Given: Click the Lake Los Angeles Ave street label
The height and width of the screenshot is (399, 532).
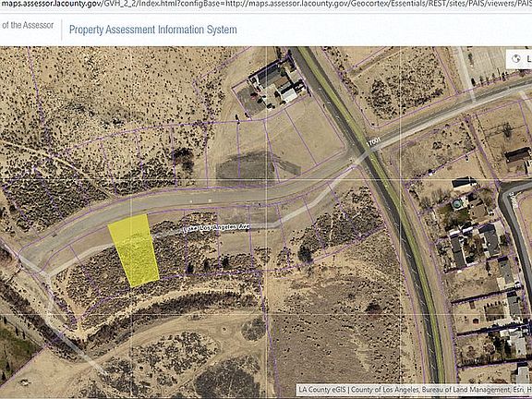Looking at the screenshot, I should point(217,227).
